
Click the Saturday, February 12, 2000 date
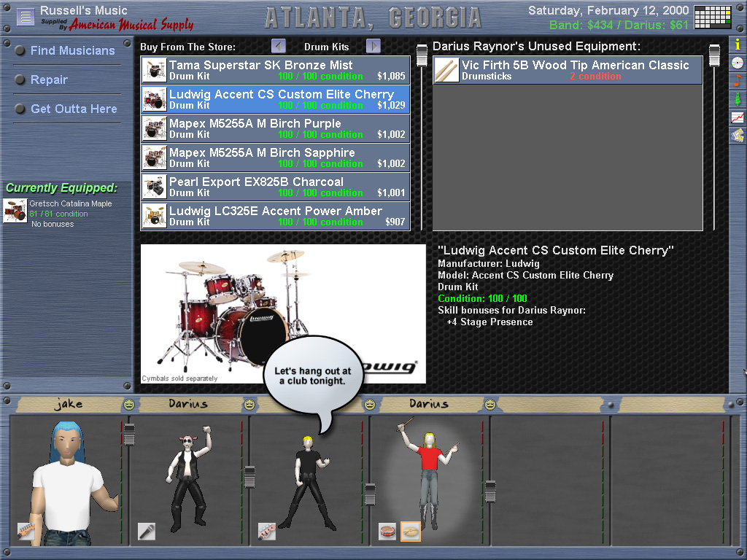click(x=608, y=10)
